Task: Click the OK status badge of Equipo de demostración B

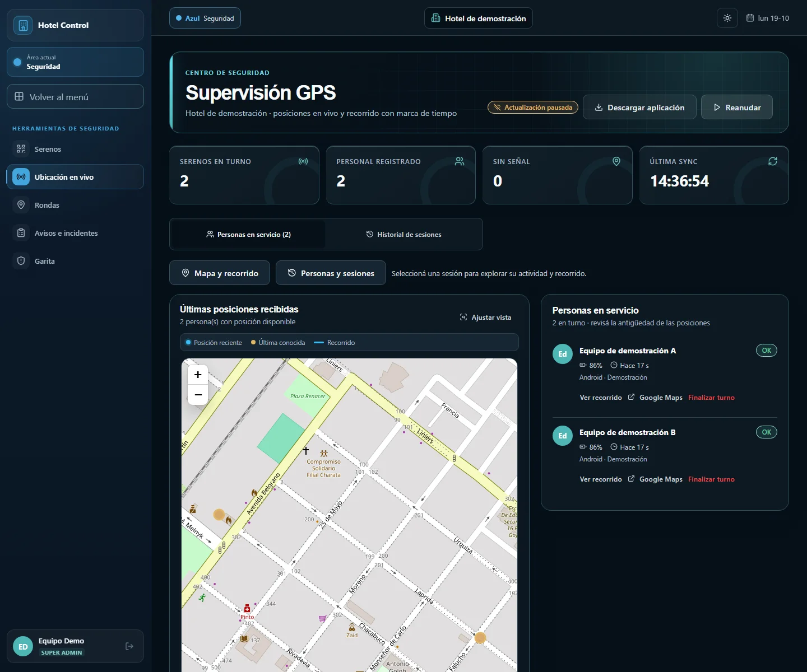Action: coord(767,432)
